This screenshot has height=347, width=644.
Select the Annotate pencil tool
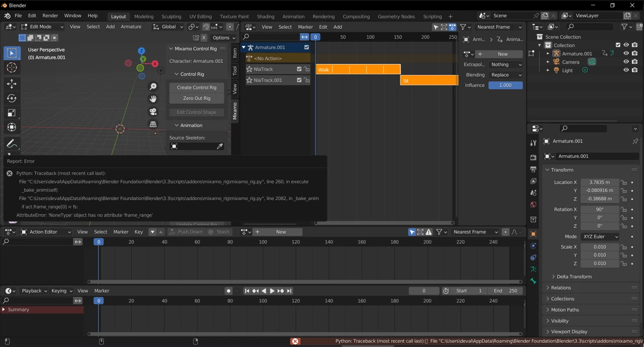click(12, 144)
